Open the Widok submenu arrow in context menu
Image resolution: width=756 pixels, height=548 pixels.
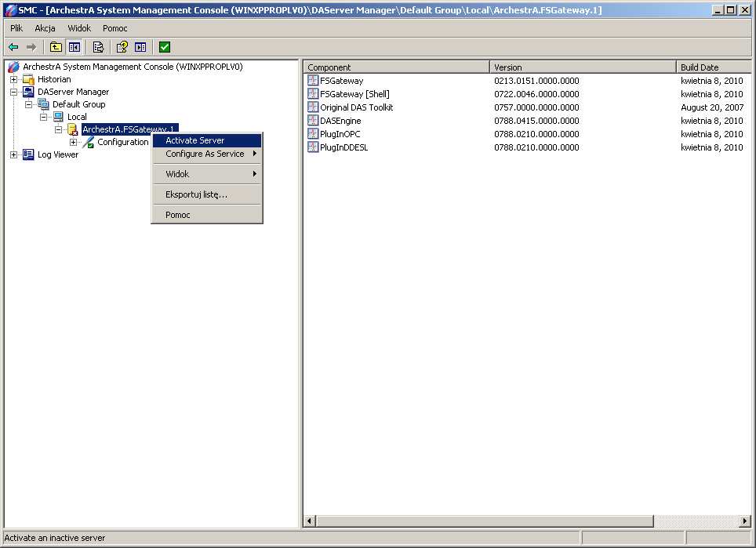point(254,174)
